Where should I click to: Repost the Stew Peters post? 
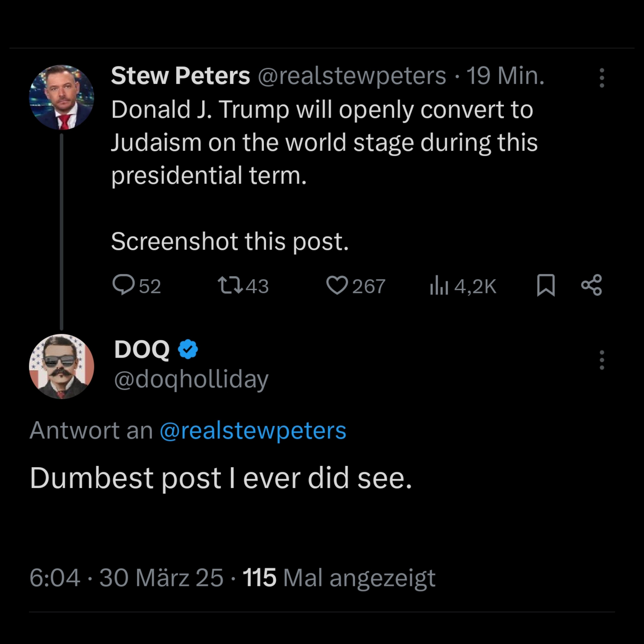click(x=230, y=286)
